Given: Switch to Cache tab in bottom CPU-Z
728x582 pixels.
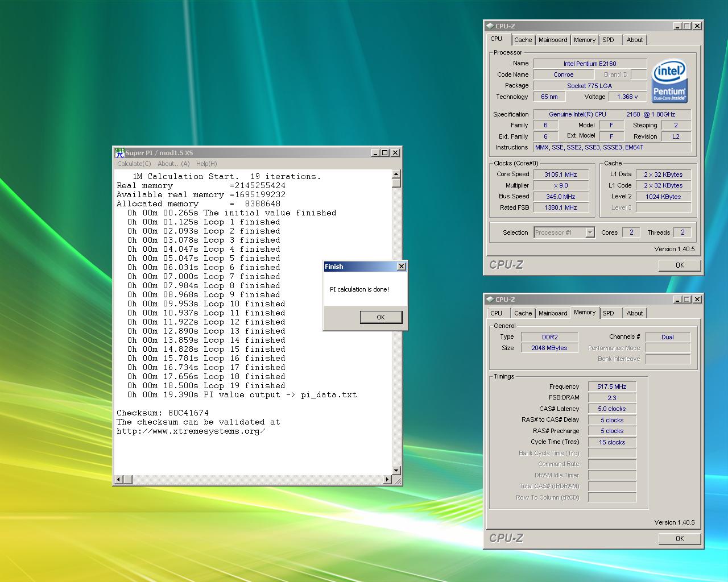Looking at the screenshot, I should click(x=523, y=313).
